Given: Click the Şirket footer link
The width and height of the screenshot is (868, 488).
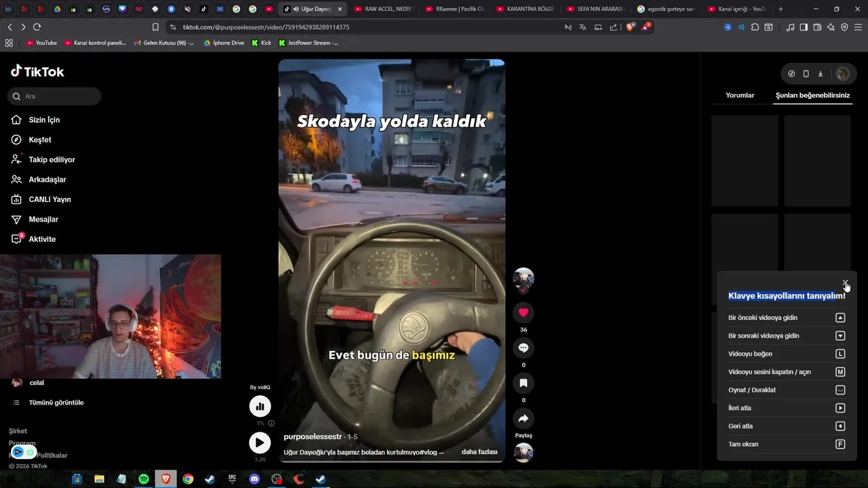Looking at the screenshot, I should tap(18, 431).
